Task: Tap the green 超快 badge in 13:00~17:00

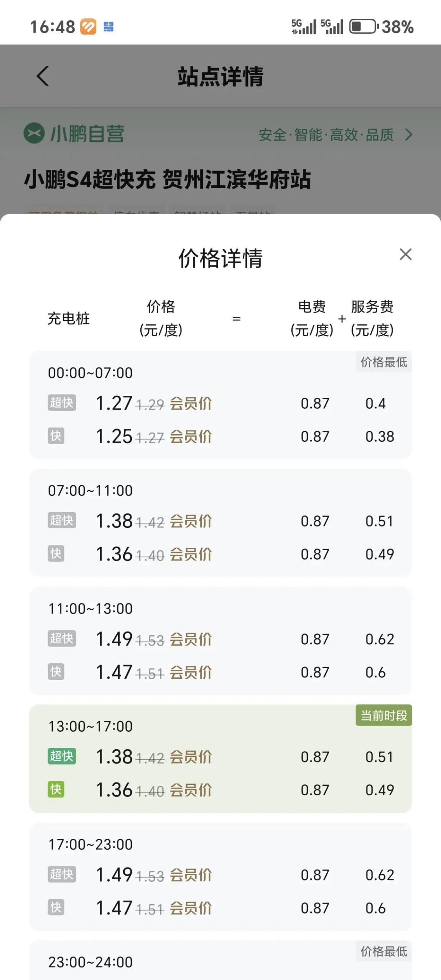Action: 62,756
